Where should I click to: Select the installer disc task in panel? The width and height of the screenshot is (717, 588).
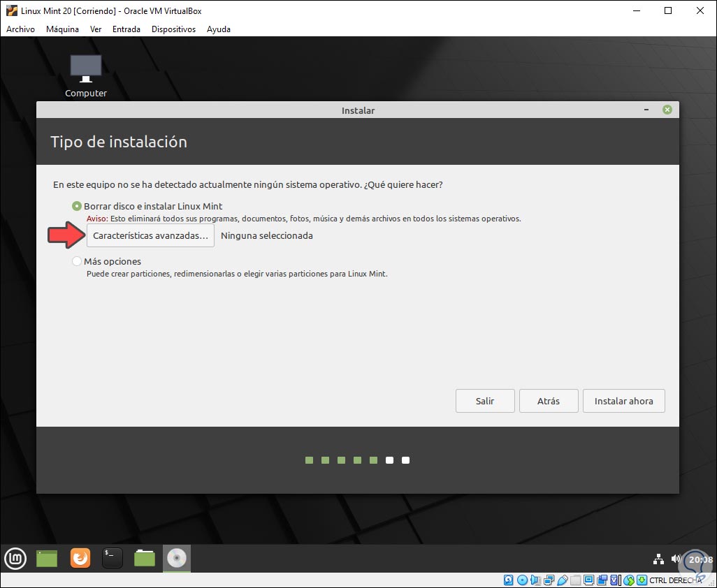177,558
